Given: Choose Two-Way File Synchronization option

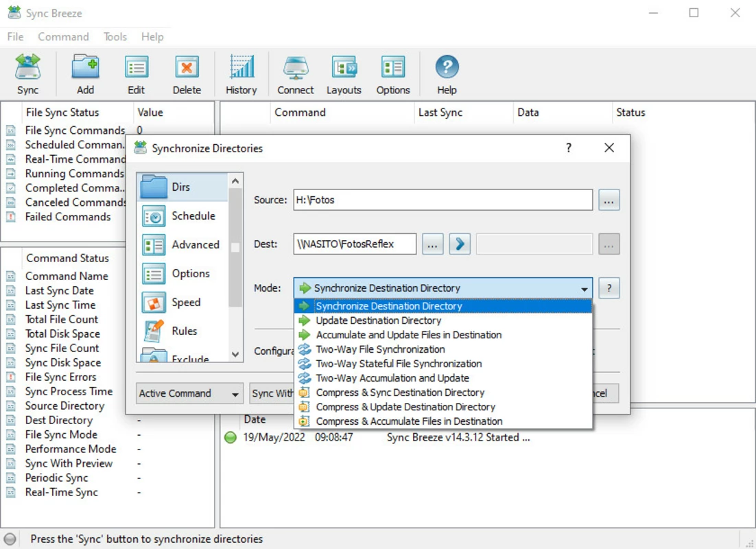Looking at the screenshot, I should coord(443,349).
